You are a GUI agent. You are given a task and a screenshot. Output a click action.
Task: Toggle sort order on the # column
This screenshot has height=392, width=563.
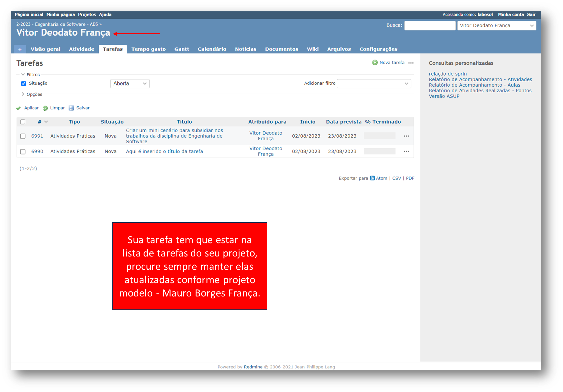43,122
